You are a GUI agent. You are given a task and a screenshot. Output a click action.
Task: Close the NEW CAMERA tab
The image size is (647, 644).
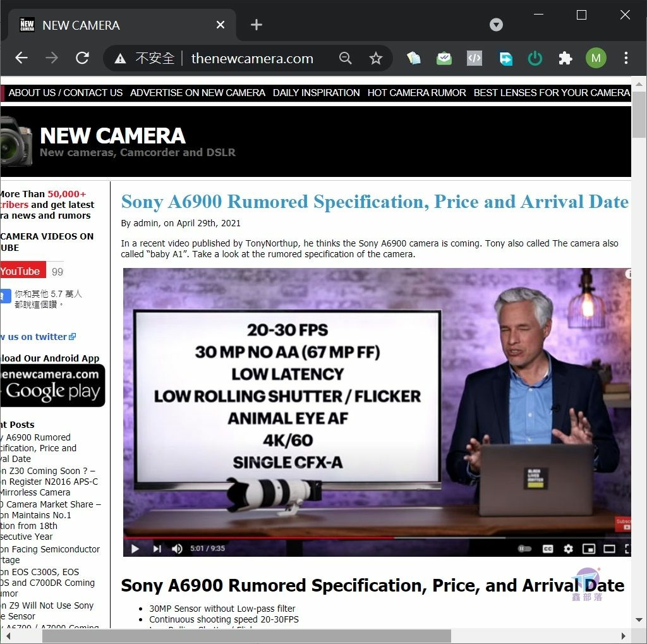click(x=221, y=25)
